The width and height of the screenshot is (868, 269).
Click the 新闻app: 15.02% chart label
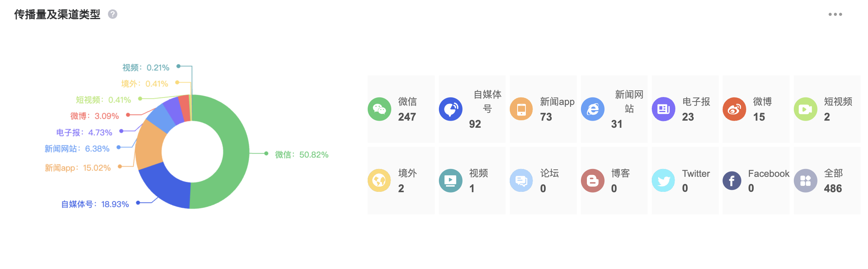click(x=78, y=168)
